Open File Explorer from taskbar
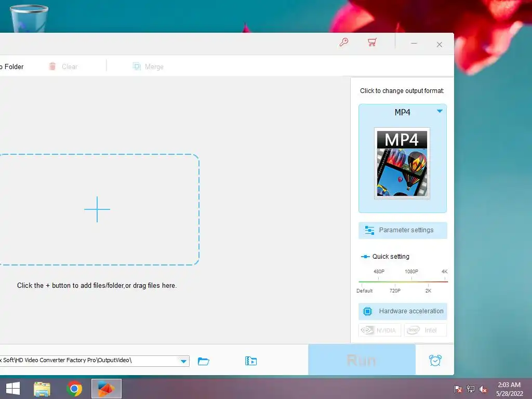The height and width of the screenshot is (399, 532). [x=42, y=389]
